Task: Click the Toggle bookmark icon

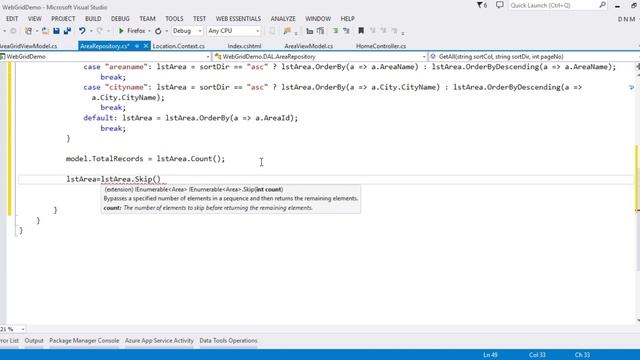Action: click(361, 31)
